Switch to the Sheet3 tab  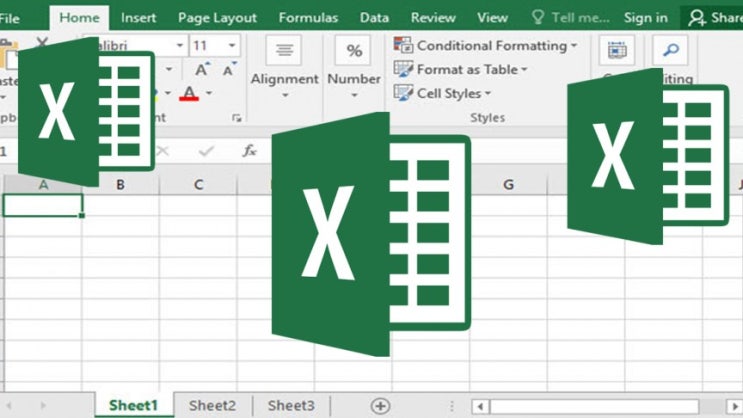point(291,406)
